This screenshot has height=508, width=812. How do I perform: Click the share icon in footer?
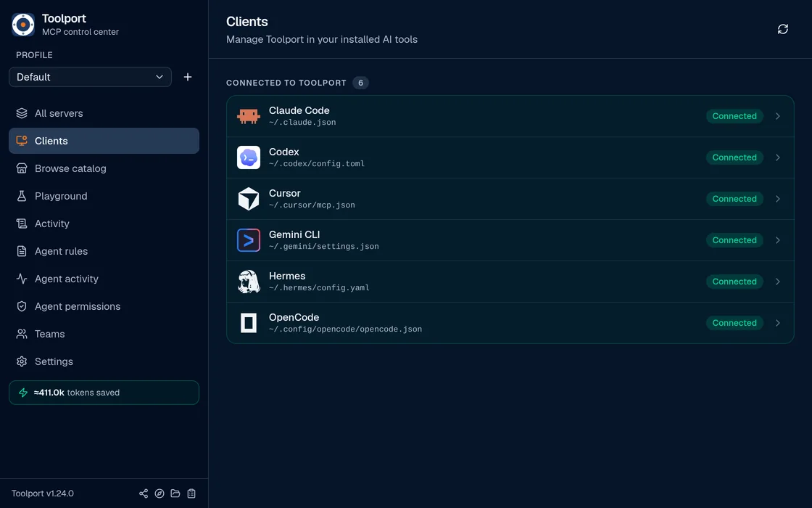[x=144, y=493]
